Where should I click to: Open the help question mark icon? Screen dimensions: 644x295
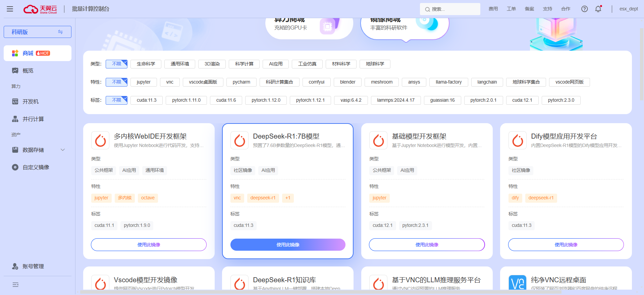pos(584,9)
